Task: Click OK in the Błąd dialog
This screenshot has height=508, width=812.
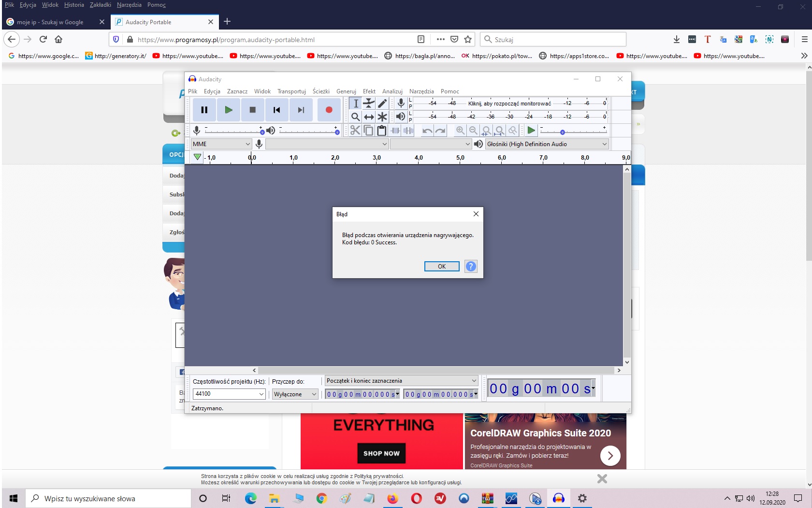Action: pos(441,267)
